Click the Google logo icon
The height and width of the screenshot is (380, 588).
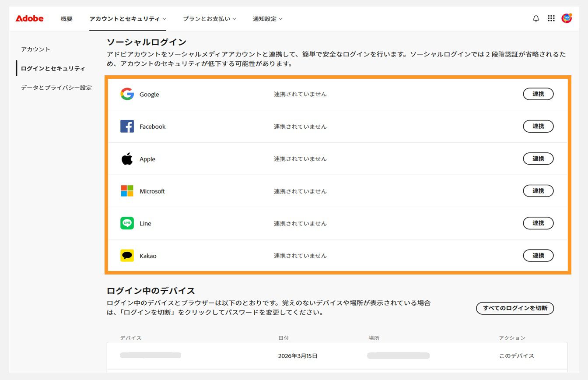126,94
